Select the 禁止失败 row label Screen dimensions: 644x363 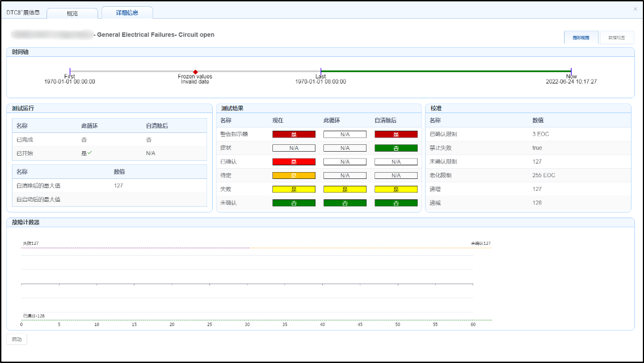click(440, 148)
